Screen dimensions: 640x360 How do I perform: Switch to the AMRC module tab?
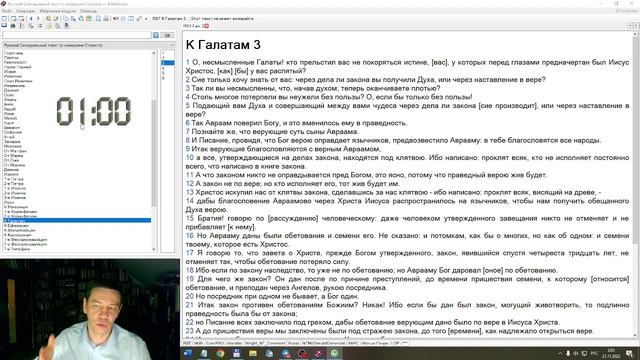(x=353, y=343)
